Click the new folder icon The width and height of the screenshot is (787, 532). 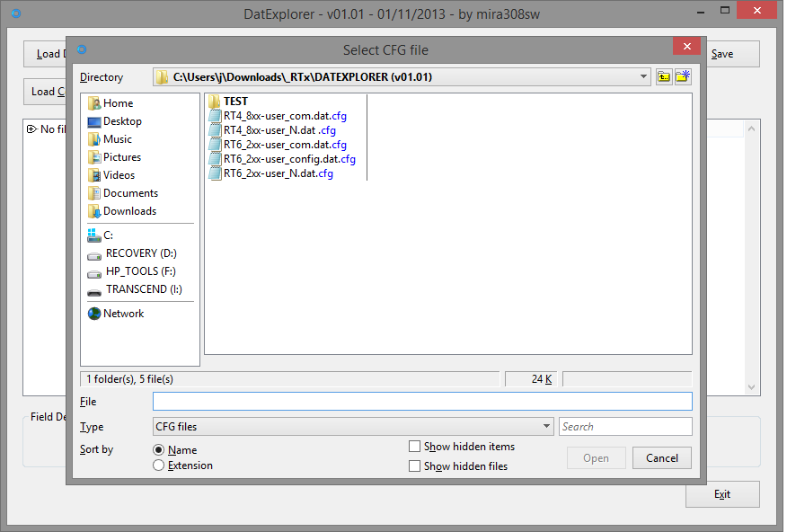[683, 77]
